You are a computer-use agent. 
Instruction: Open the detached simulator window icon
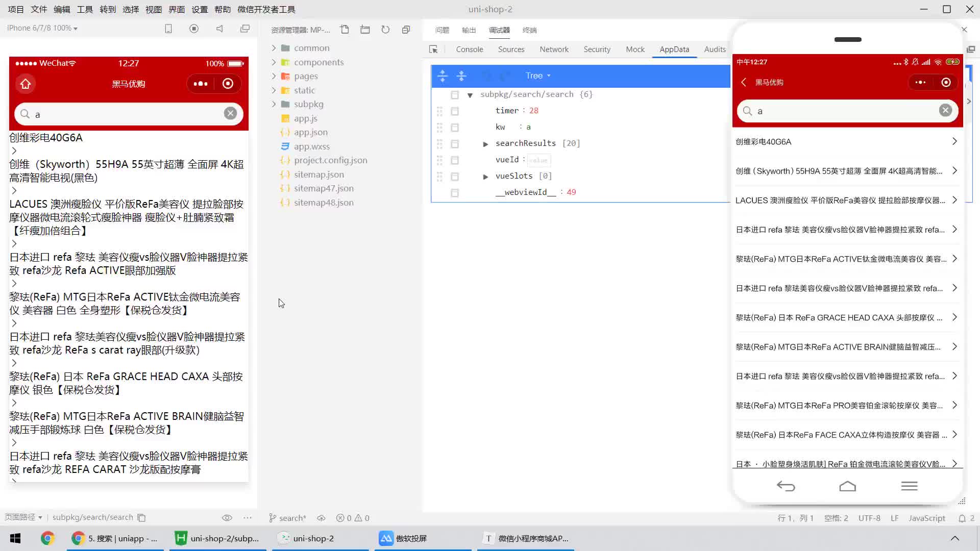(x=245, y=29)
